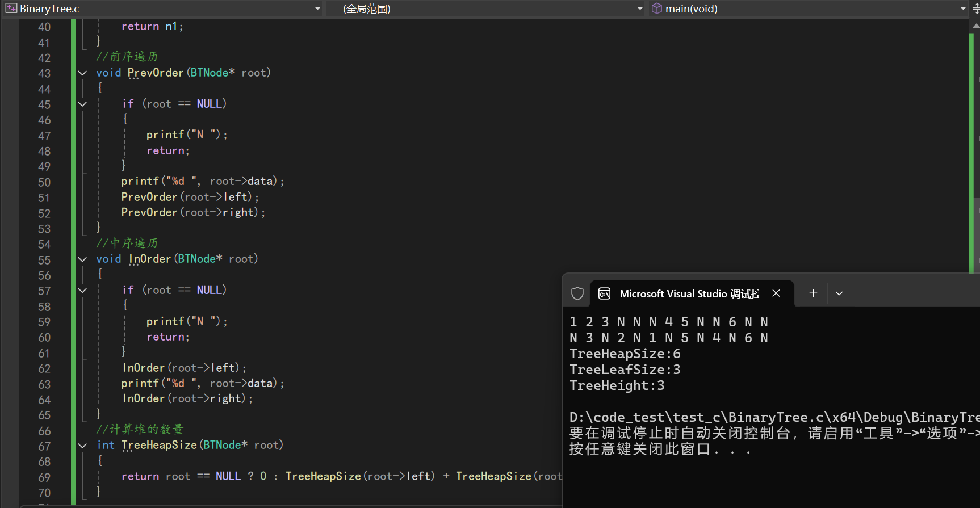Viewport: 980px width, 508px height.
Task: Click the BinaryTree.c file icon in navigation bar
Action: (11, 9)
